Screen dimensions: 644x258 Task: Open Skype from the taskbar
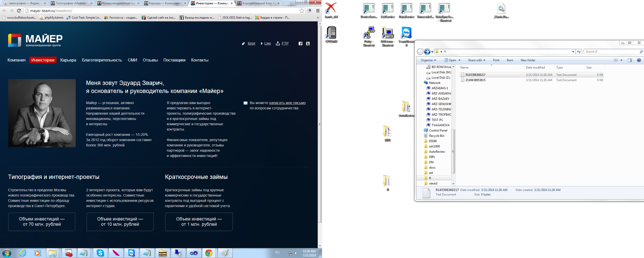(x=100, y=253)
